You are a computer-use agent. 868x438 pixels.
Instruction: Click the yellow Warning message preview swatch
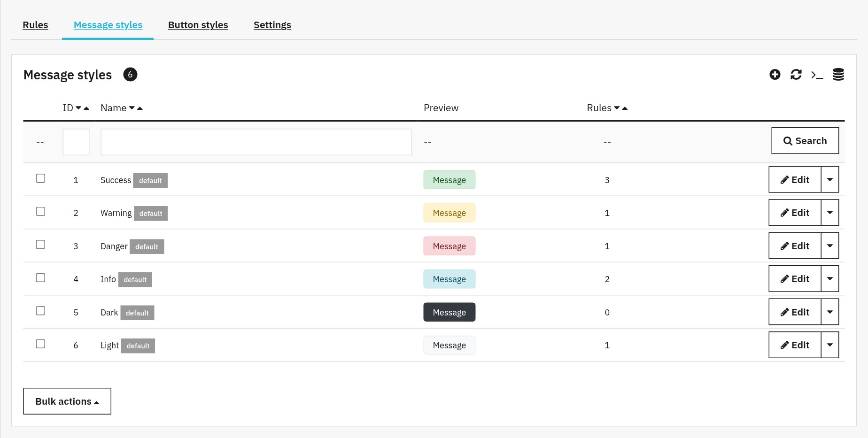[449, 213]
